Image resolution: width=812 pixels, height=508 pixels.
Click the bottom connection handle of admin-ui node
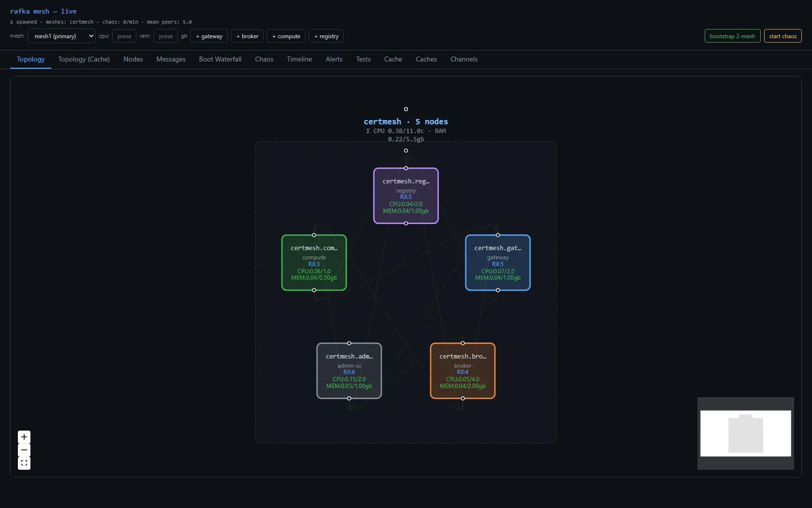pos(349,399)
